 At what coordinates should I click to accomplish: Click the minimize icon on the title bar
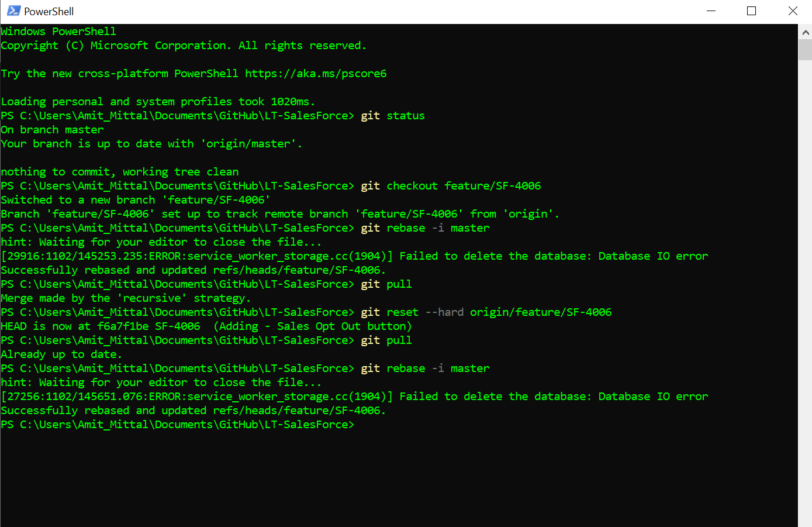pos(710,11)
